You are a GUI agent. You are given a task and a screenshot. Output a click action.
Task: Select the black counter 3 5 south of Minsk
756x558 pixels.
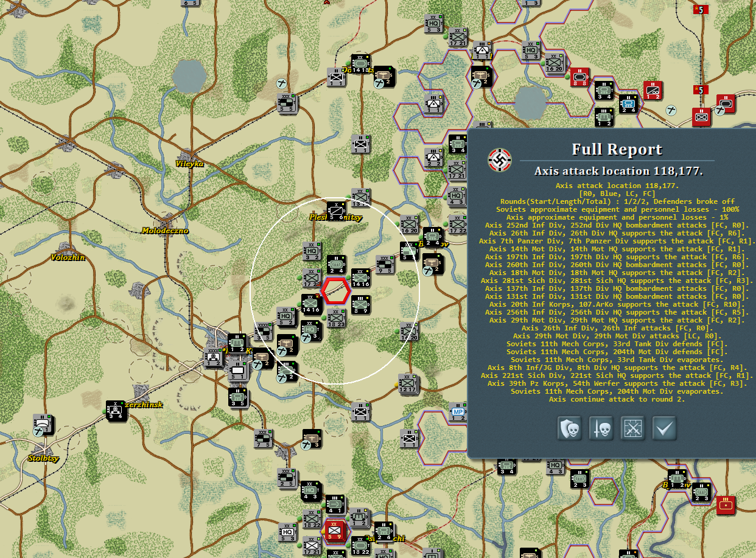[237, 397]
